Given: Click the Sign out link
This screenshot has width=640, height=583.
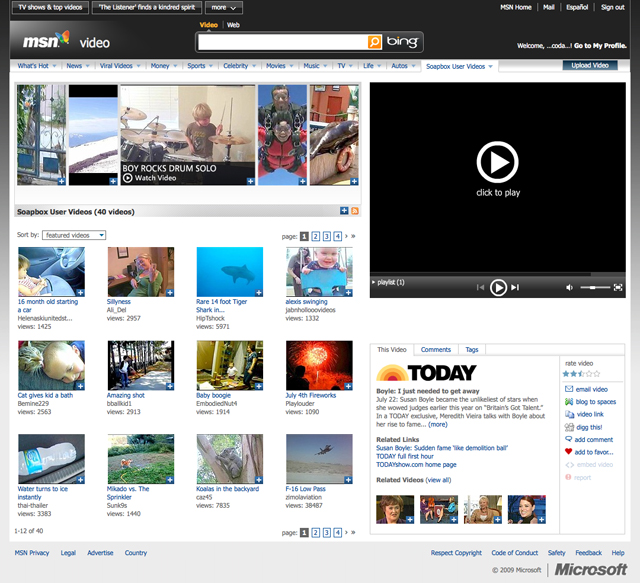Looking at the screenshot, I should click(612, 7).
